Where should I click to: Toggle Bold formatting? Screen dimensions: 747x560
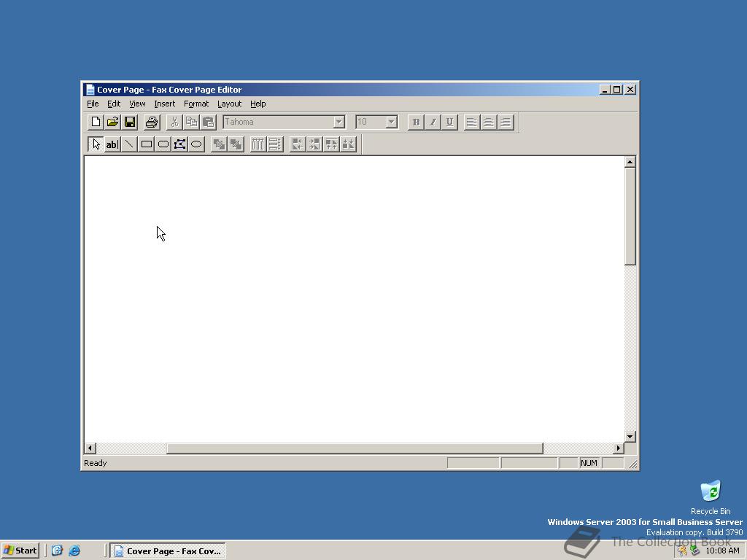tap(416, 122)
